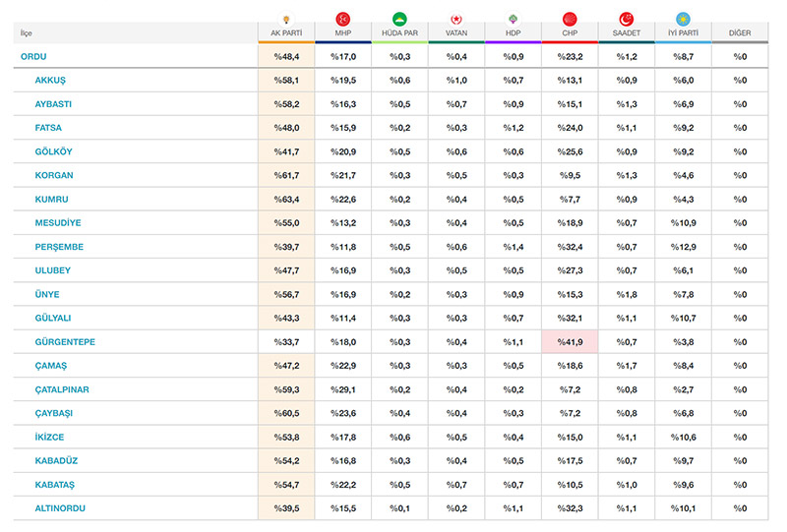The height and width of the screenshot is (532, 787).
Task: Click the highlighted CHP %41,9 cell
Action: click(570, 342)
